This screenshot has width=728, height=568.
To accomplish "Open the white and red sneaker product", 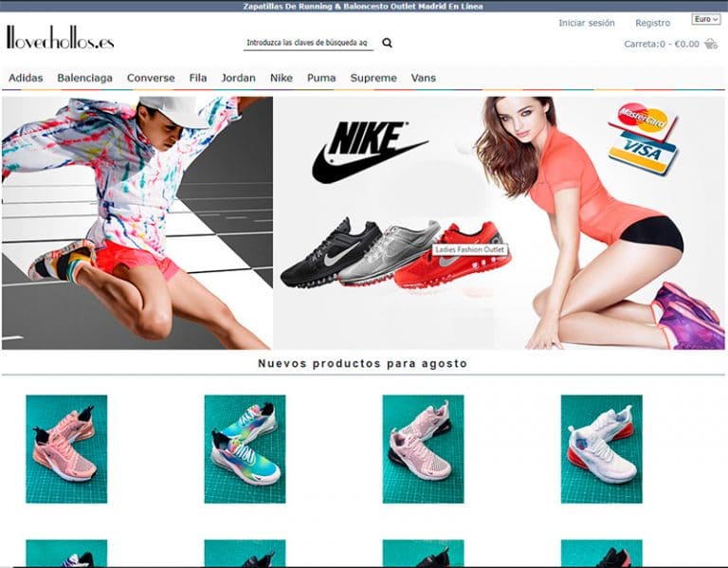I will coord(601,449).
